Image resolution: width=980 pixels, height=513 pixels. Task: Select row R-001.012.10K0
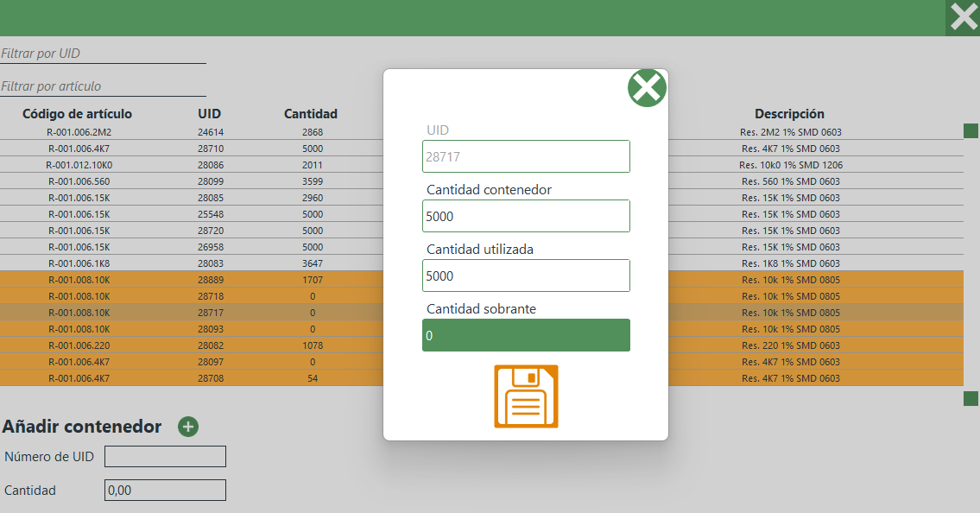point(79,165)
